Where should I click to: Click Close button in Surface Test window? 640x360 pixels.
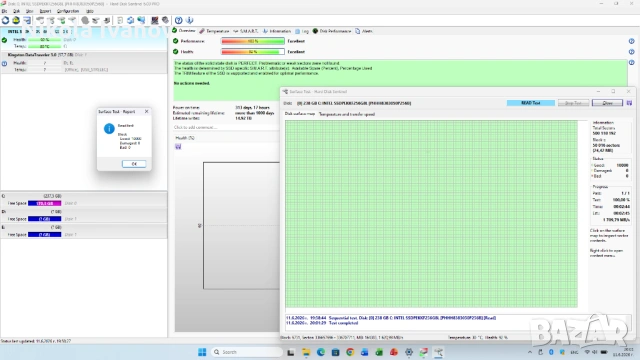tap(607, 103)
